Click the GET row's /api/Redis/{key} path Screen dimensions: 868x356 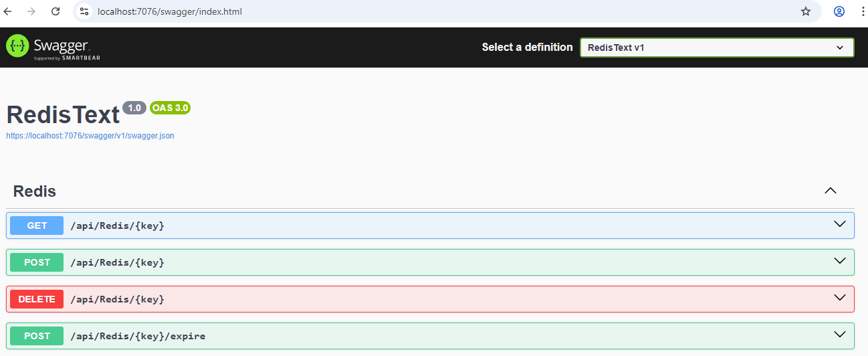tap(117, 226)
